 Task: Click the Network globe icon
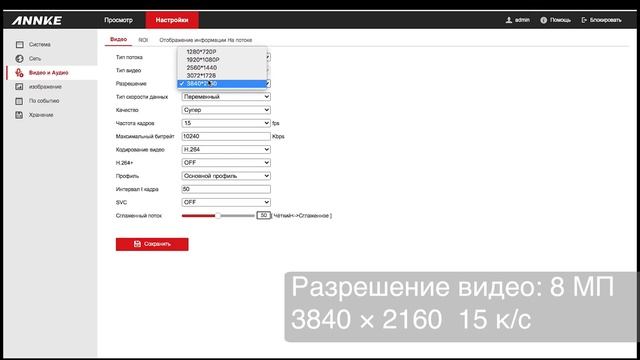point(19,59)
